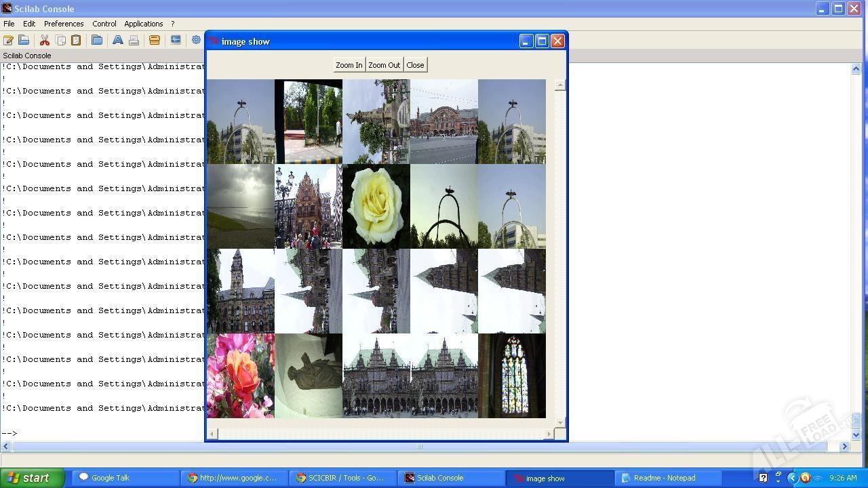Click the change directory folder icon

pyautogui.click(x=97, y=41)
